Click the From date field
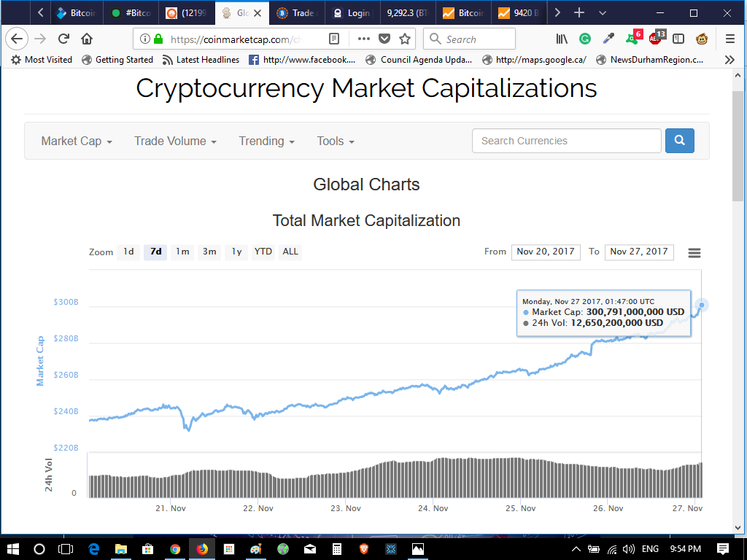The width and height of the screenshot is (747, 560). tap(546, 252)
